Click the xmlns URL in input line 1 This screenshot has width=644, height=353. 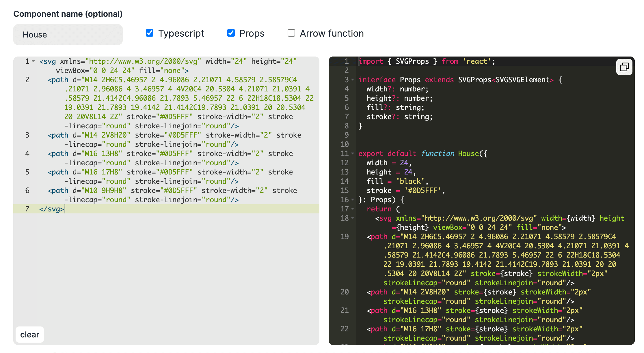(143, 61)
